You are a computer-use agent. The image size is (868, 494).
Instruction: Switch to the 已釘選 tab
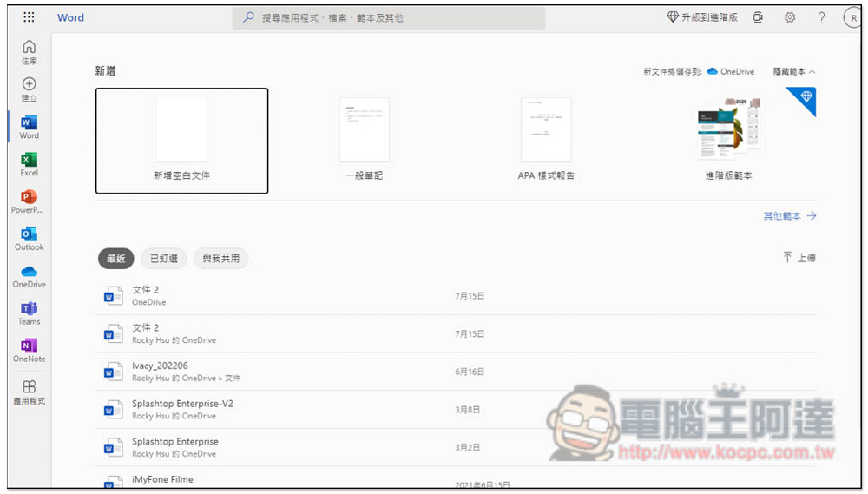pos(163,258)
